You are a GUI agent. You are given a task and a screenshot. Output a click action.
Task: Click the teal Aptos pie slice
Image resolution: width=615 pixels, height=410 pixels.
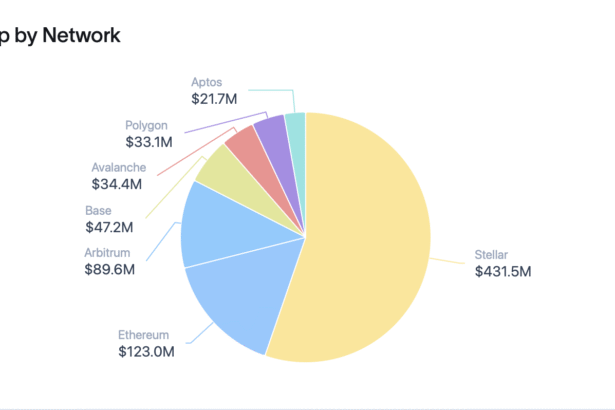[296, 130]
